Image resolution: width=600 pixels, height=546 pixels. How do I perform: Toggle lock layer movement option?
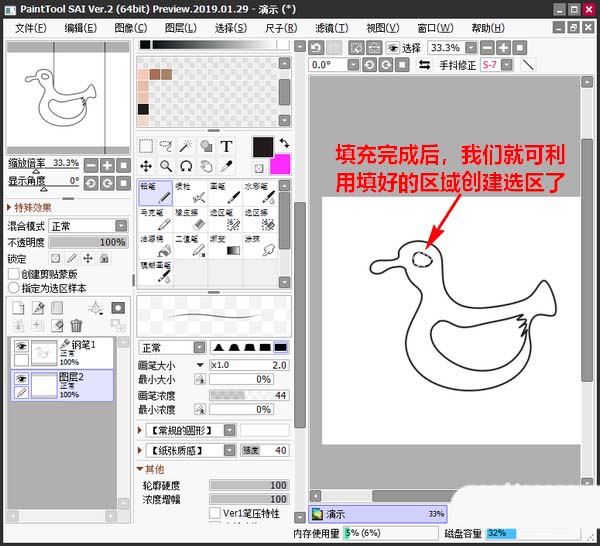pos(88,259)
